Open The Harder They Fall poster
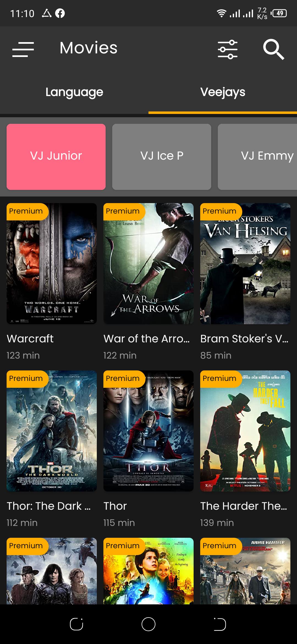Image resolution: width=297 pixels, height=644 pixels. 245,431
